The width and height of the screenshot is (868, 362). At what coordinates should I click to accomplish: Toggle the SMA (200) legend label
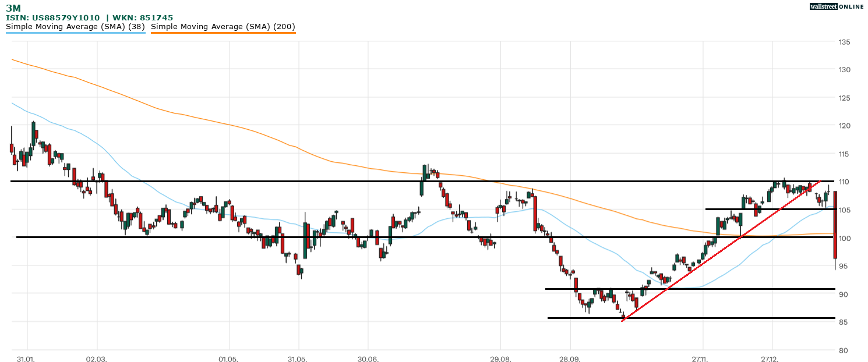(x=223, y=26)
